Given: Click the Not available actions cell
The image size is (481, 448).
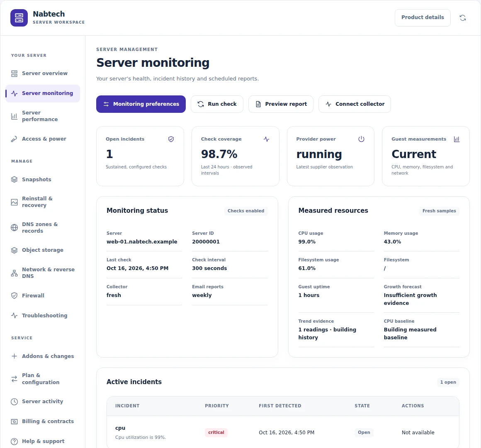Looking at the screenshot, I should click(418, 432).
